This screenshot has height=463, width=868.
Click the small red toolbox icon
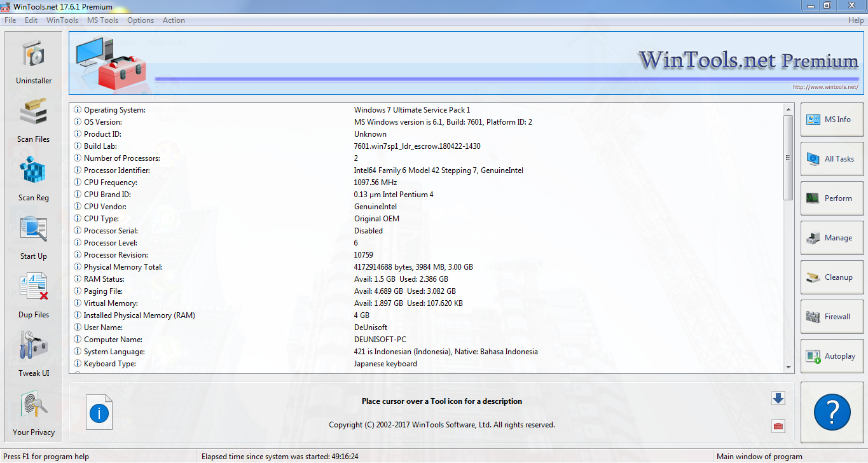778,425
